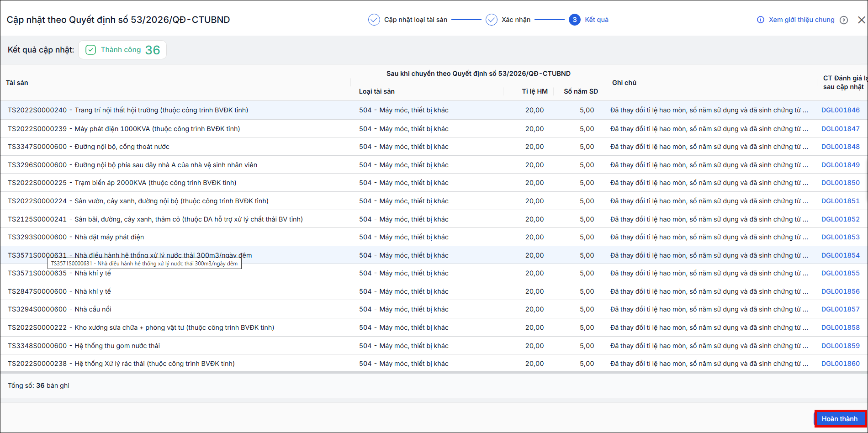The width and height of the screenshot is (868, 433).
Task: Click the Thành công 36 status badge
Action: 122,50
